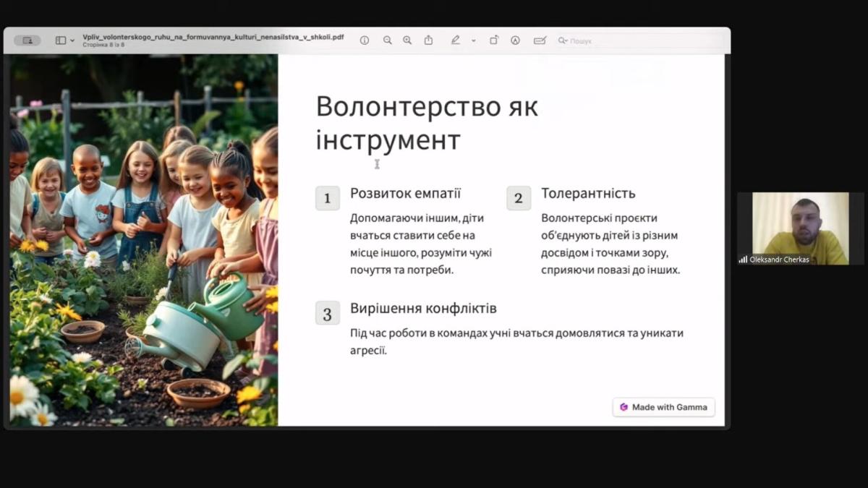Click the document info inspector icon
The width and height of the screenshot is (868, 488).
tap(365, 40)
